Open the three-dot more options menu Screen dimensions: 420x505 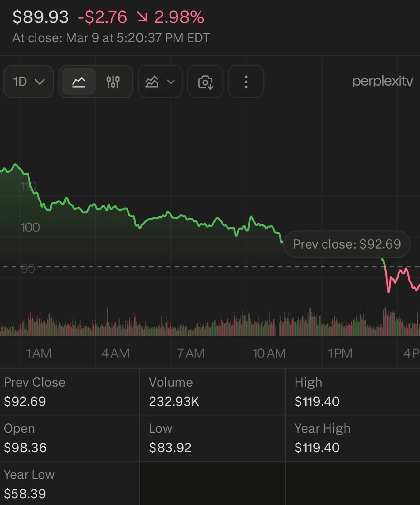(x=246, y=82)
